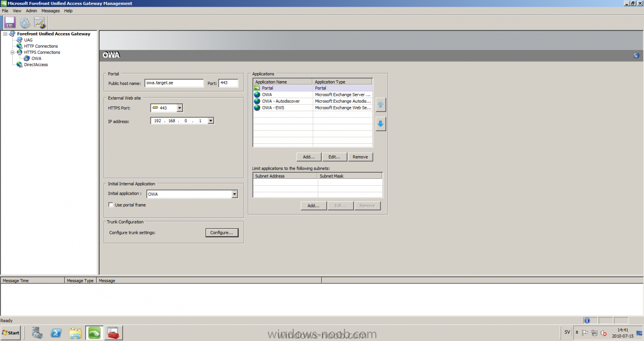Open the File menu
644x341 pixels.
coord(5,11)
